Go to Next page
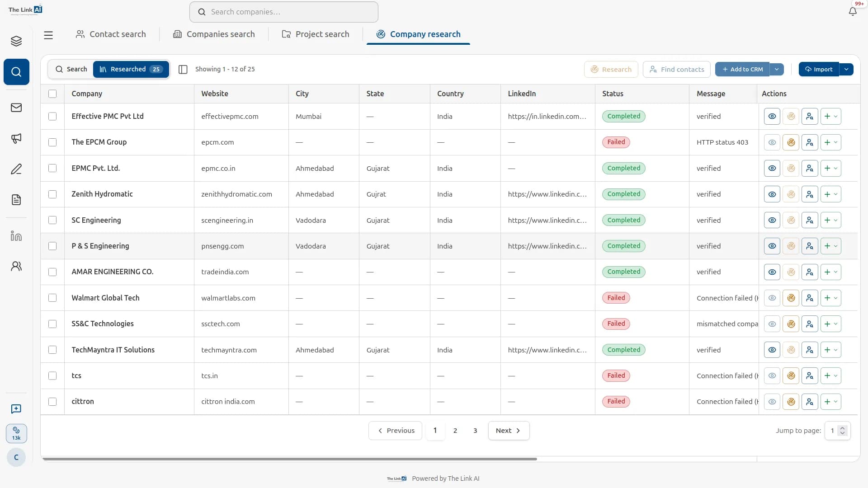This screenshot has width=868, height=488. (x=509, y=431)
